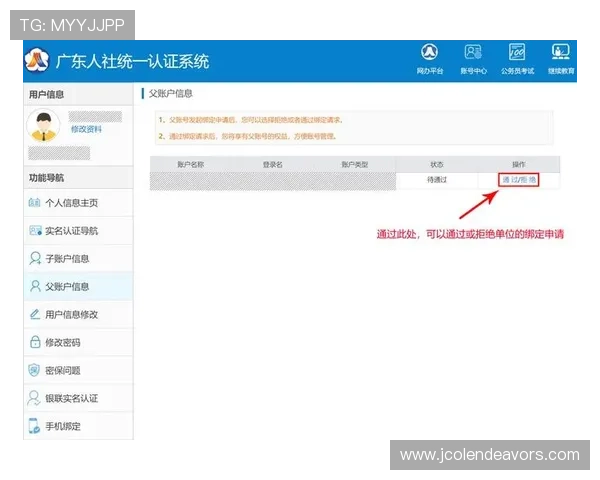The width and height of the screenshot is (600, 480).
Task: Select 父账户信息 in the sidebar
Action: coord(78,286)
